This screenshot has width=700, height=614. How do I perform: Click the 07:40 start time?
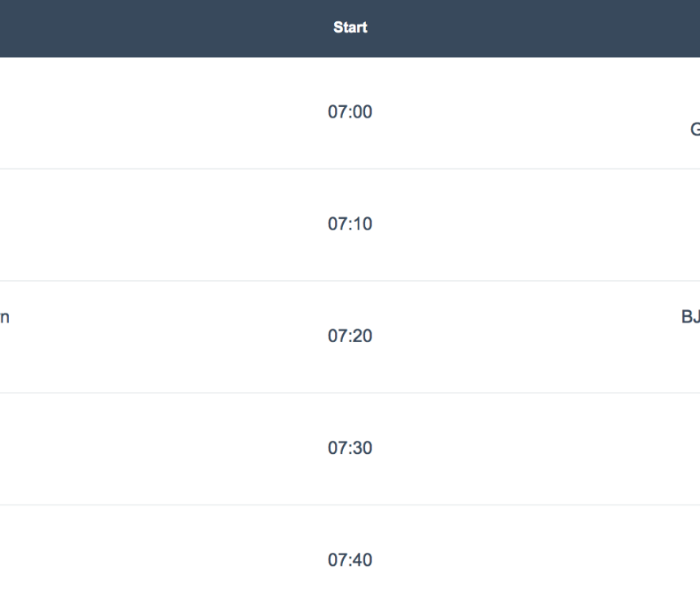pyautogui.click(x=350, y=560)
